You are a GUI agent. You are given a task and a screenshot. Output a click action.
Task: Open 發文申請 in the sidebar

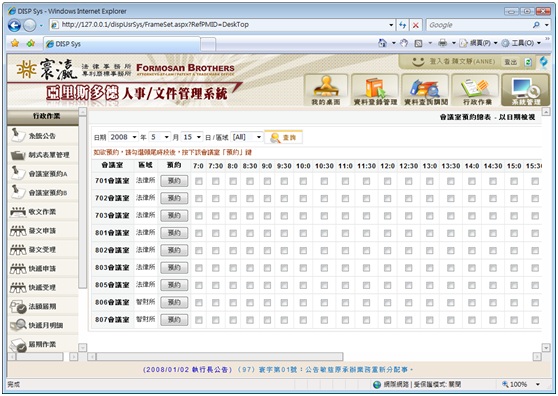pos(42,231)
